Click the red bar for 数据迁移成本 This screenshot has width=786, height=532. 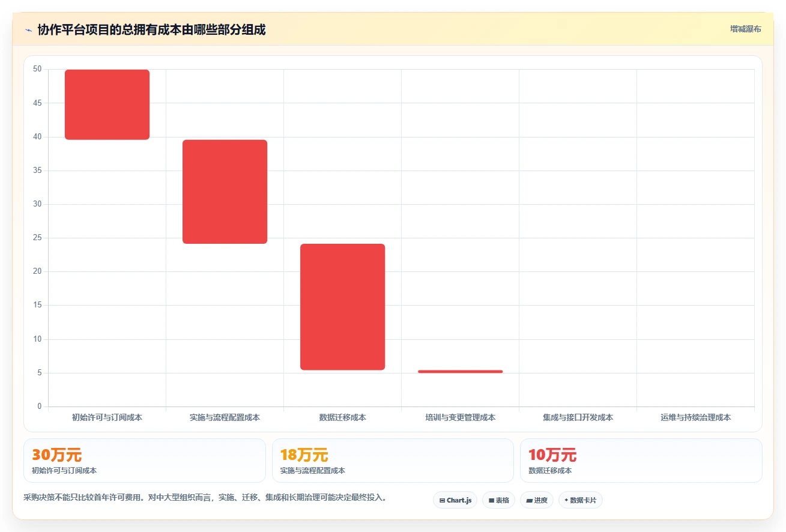pos(342,307)
